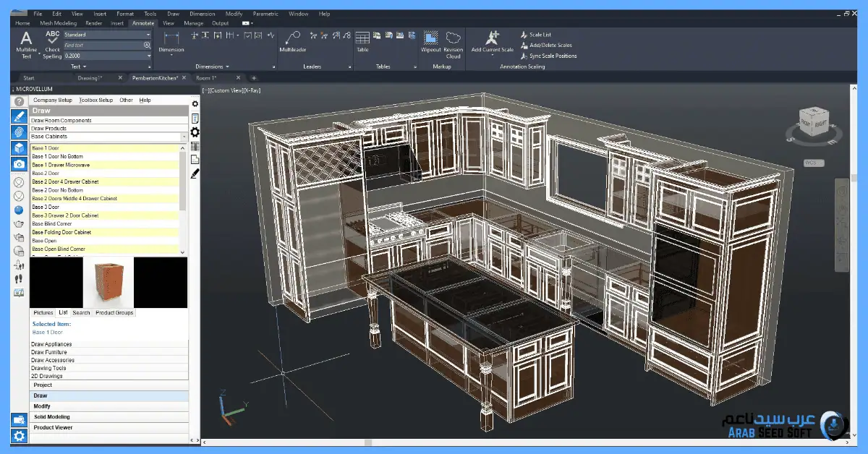The width and height of the screenshot is (868, 454).
Task: Open the Parametric menu
Action: coord(265,14)
